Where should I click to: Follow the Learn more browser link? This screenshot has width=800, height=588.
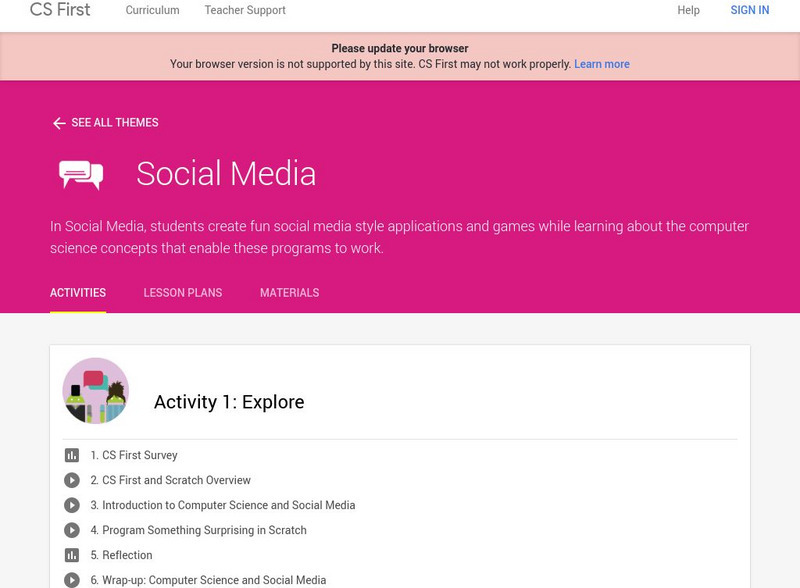(602, 64)
